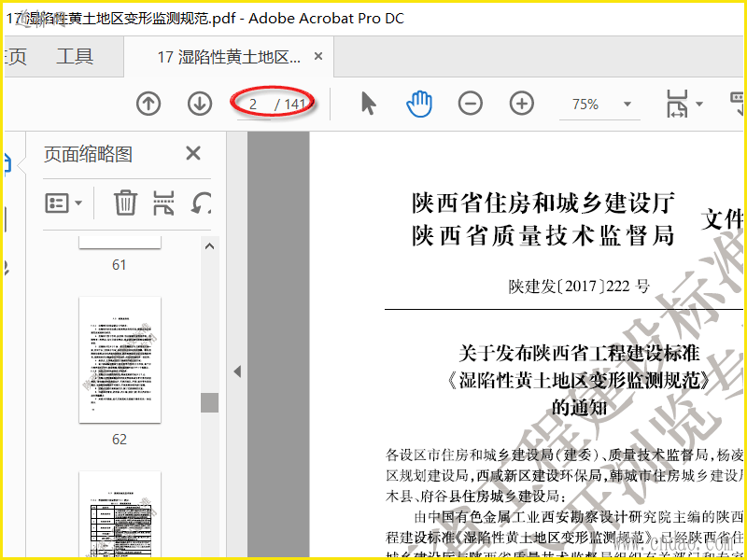The image size is (747, 560).
Task: Click the fit page width icon
Action: click(x=677, y=104)
